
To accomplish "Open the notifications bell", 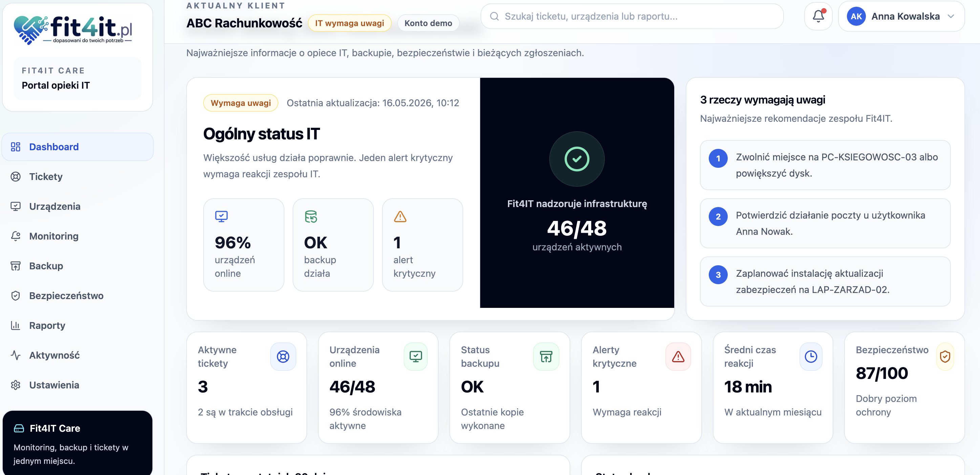I will 818,16.
